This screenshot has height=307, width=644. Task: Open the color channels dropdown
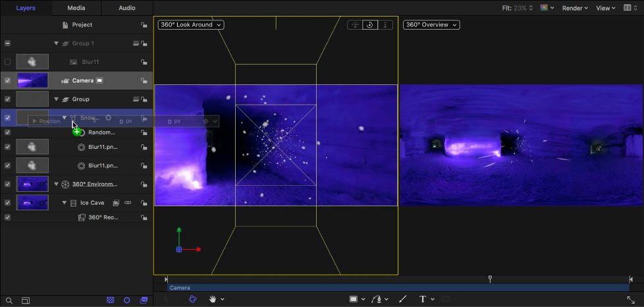coord(547,8)
